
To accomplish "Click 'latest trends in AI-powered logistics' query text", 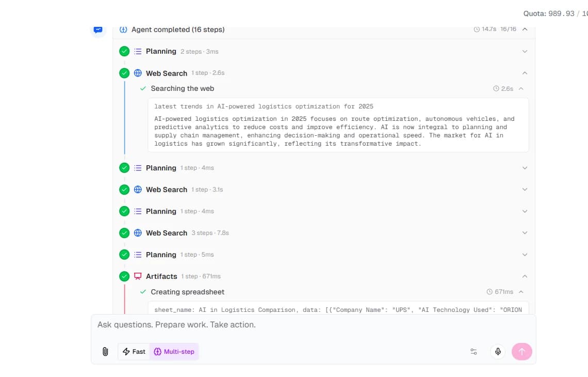I will [264, 106].
